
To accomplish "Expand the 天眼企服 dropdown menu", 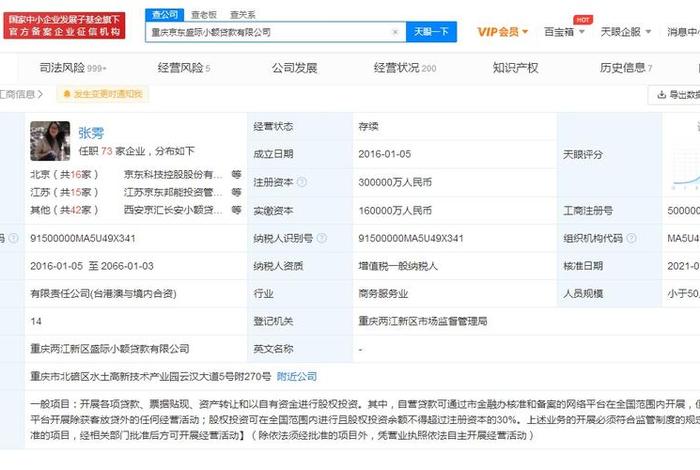I will click(625, 32).
